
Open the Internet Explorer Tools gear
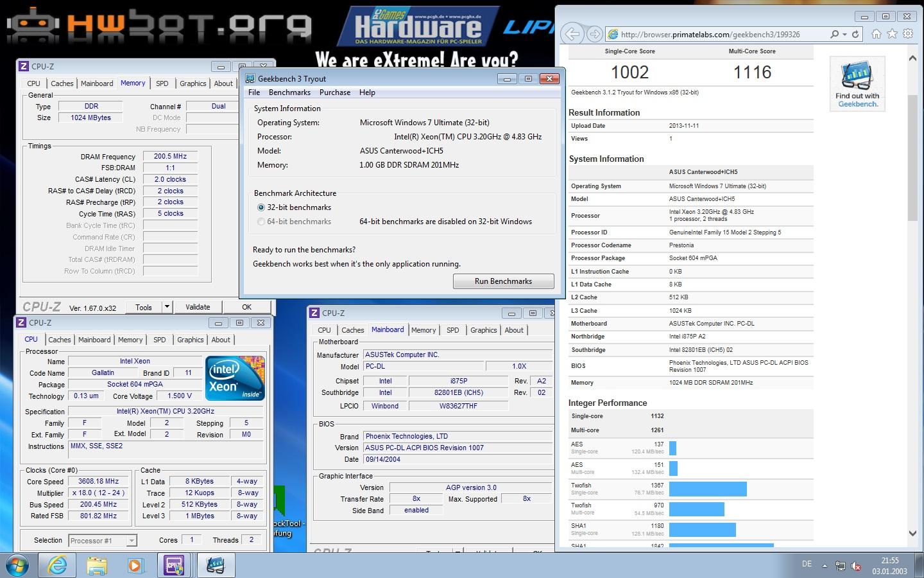coord(908,34)
